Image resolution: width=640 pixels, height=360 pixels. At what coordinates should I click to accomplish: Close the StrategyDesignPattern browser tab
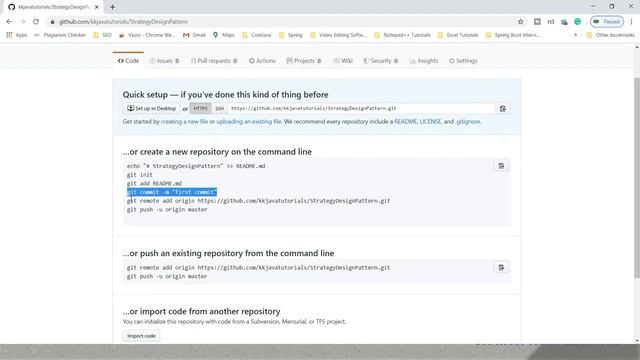(x=97, y=7)
